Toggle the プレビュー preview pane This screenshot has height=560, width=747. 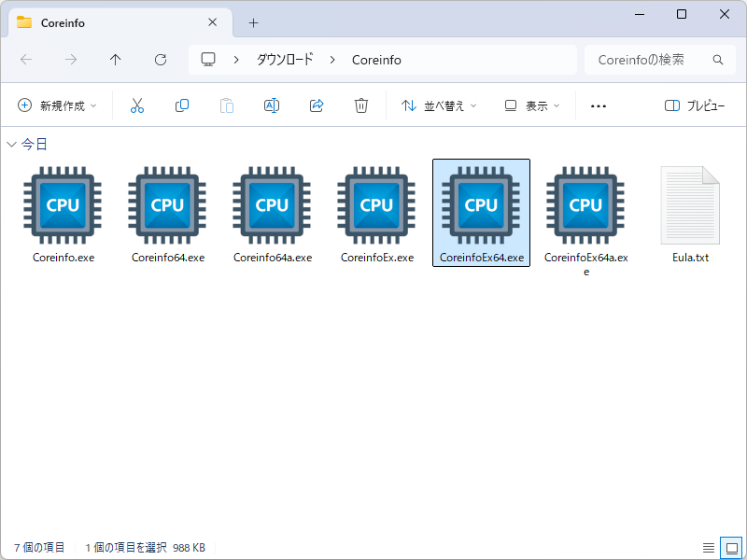click(x=696, y=105)
